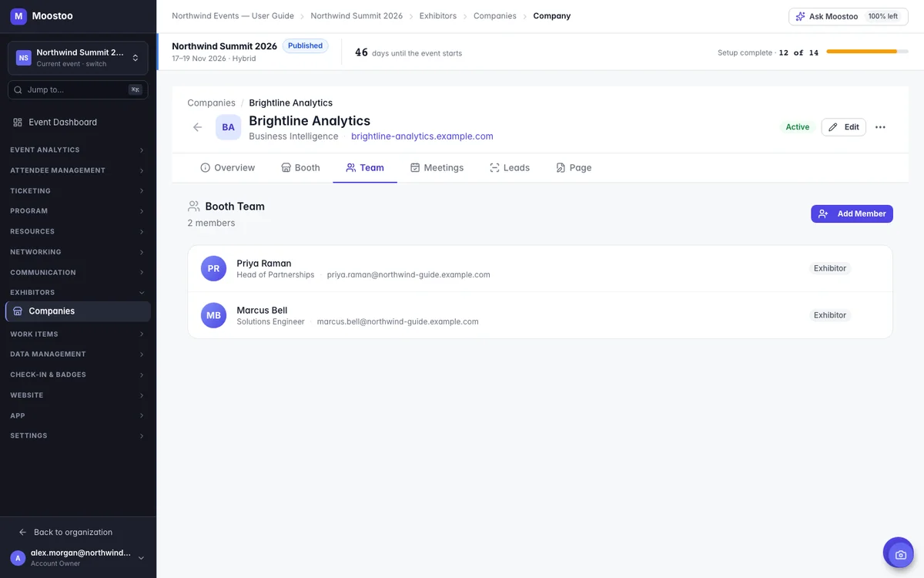Screen dimensions: 924x578
Task: Expand the Ticketing section
Action: tap(78, 191)
